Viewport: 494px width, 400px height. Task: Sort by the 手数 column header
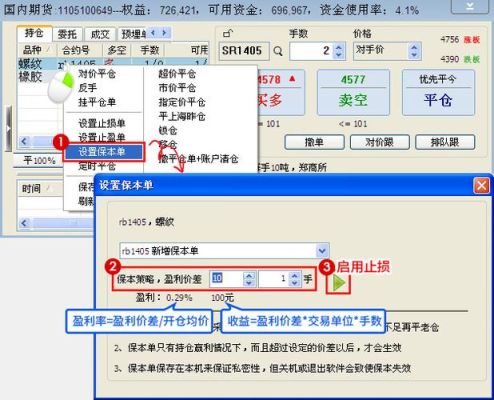coord(149,50)
